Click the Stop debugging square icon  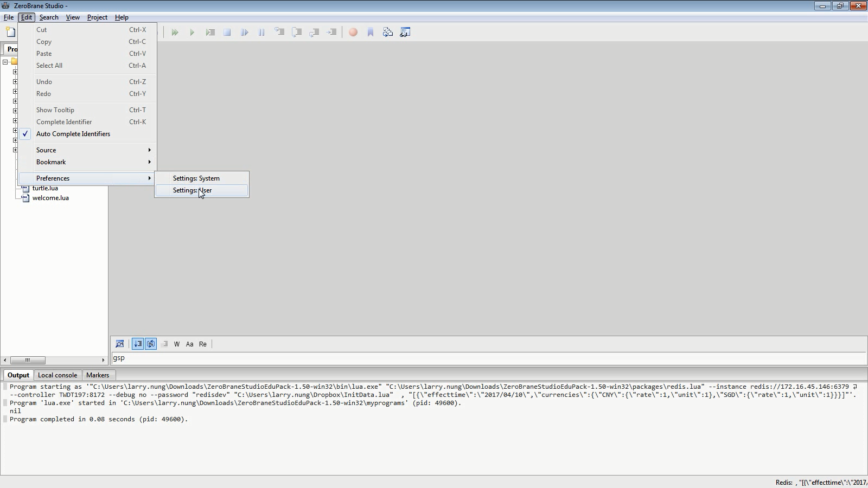pos(227,33)
